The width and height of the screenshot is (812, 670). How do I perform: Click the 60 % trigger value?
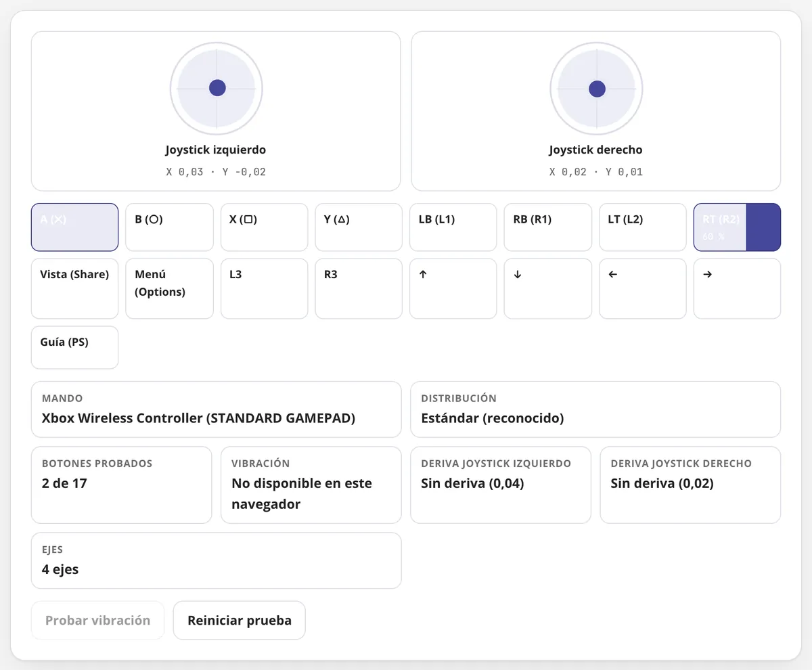point(713,236)
